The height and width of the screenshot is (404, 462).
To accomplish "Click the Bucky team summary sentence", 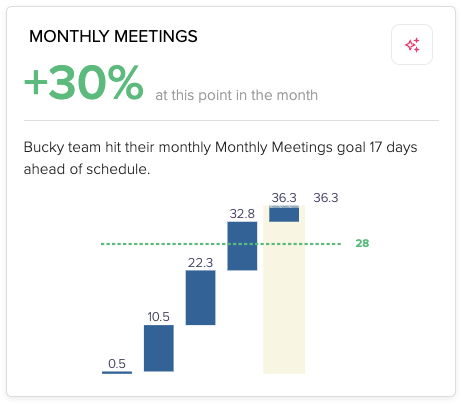I will 220,158.
